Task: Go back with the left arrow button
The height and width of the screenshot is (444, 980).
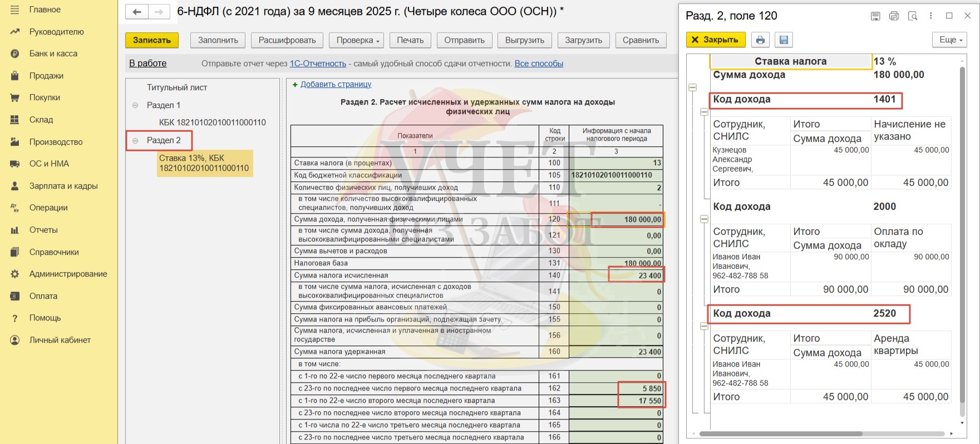Action: coord(137,12)
